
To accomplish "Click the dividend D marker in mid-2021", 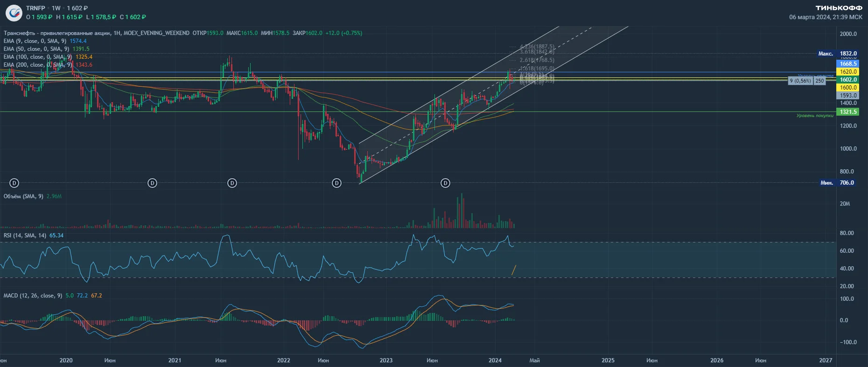I will tap(232, 183).
